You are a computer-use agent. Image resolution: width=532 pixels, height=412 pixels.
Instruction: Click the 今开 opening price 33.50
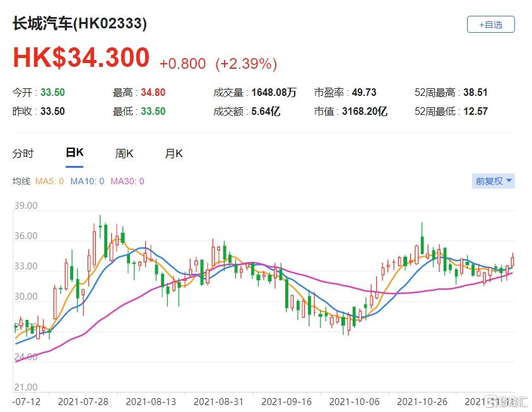52,92
